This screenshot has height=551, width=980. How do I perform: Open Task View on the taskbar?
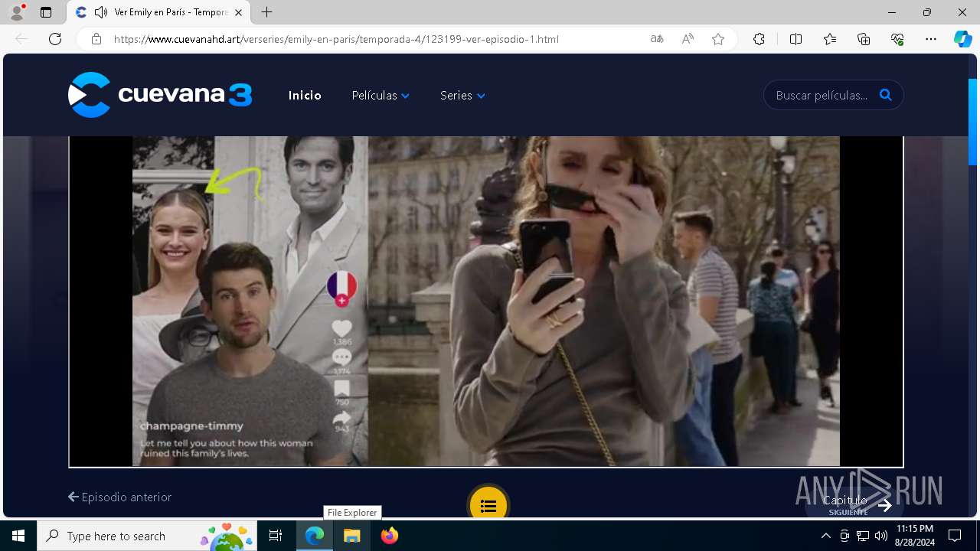tap(276, 536)
